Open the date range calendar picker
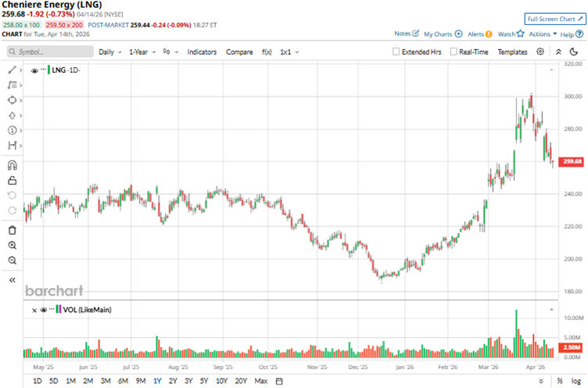The width and height of the screenshot is (588, 388). click(279, 381)
